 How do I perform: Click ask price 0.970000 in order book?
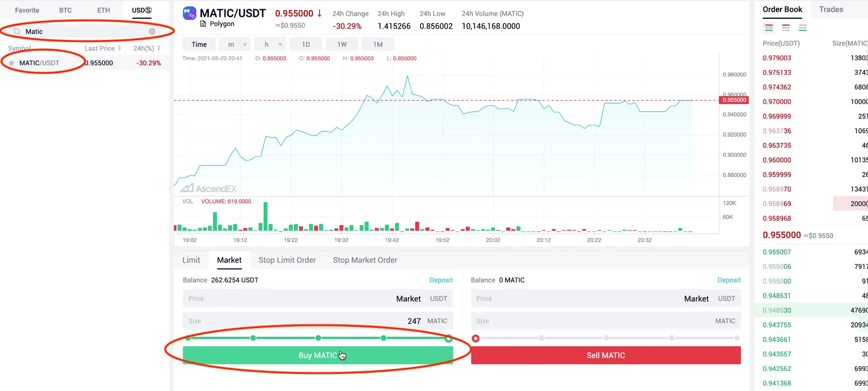click(x=777, y=102)
